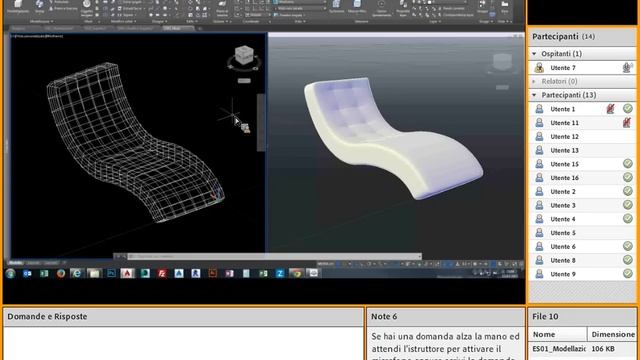The height and width of the screenshot is (360, 640).
Task: Open the Modellazione ribbon panel dropdown
Action: coord(41,21)
